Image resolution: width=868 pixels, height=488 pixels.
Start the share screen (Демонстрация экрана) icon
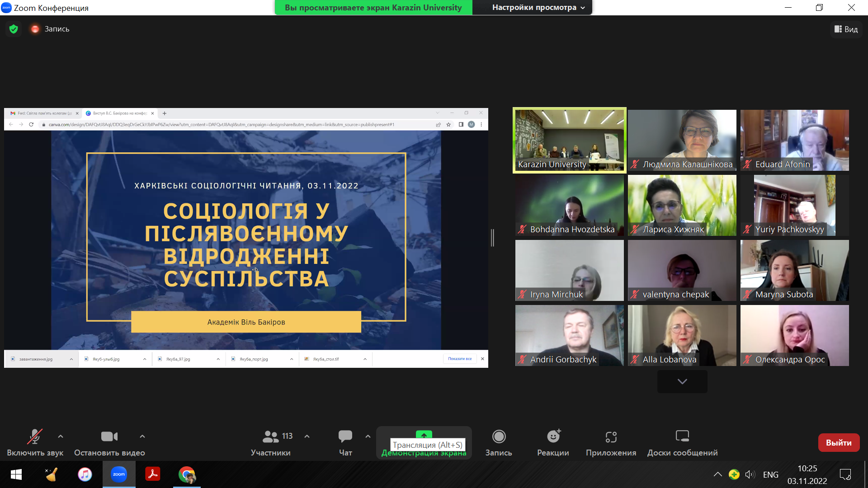coord(424,435)
